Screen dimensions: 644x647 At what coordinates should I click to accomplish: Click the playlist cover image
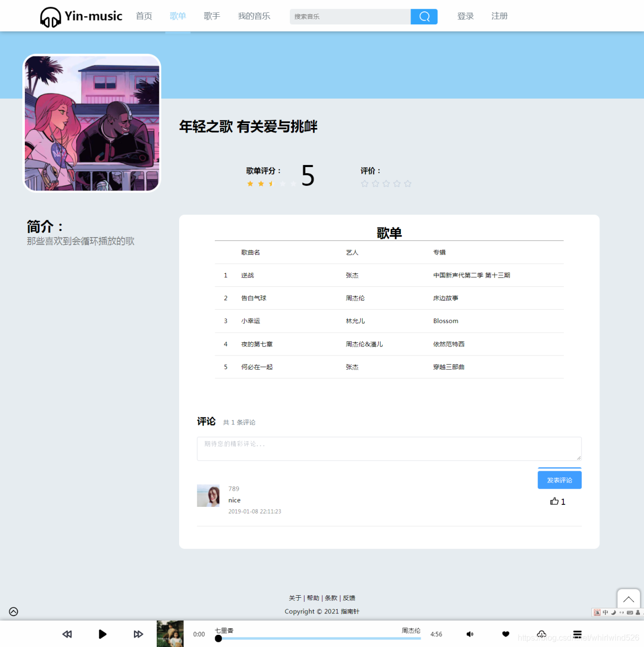pos(92,123)
